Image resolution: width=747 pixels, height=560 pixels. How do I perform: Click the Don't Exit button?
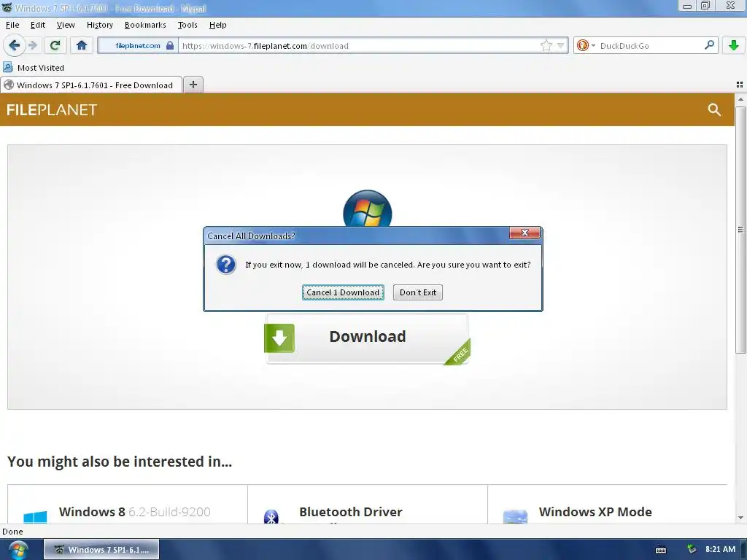418,292
